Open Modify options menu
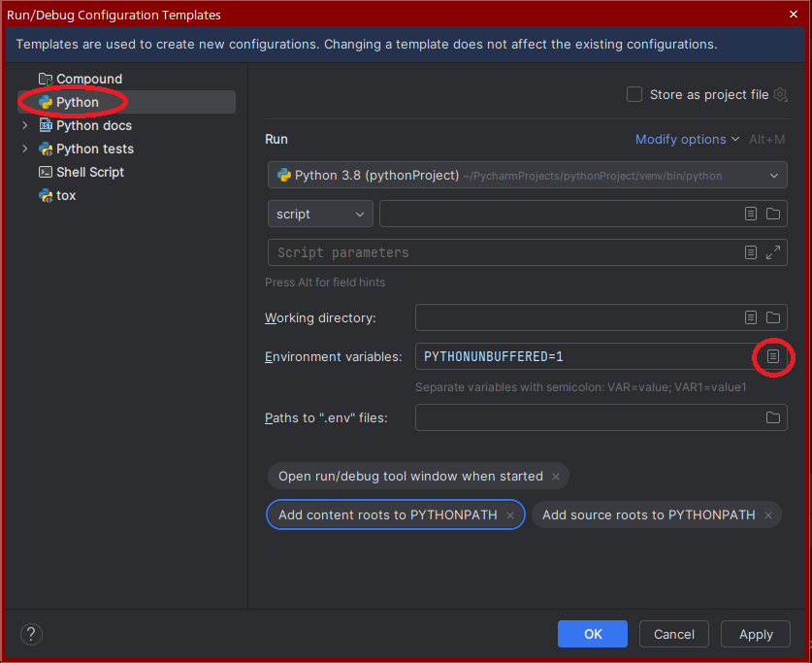The image size is (812, 663). click(x=687, y=140)
